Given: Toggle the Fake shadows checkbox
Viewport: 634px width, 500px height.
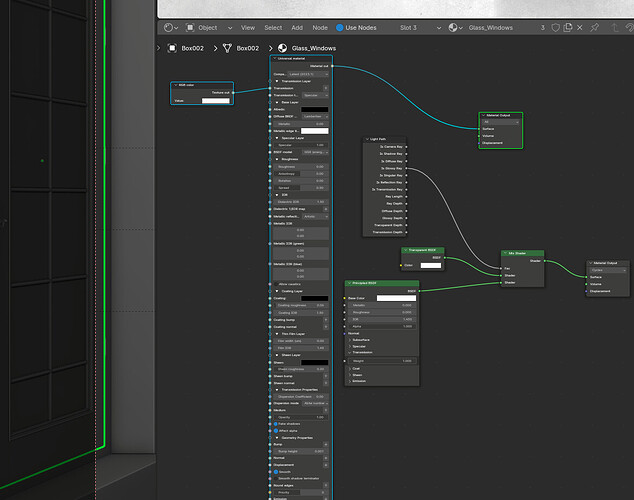Looking at the screenshot, I should pyautogui.click(x=276, y=424).
